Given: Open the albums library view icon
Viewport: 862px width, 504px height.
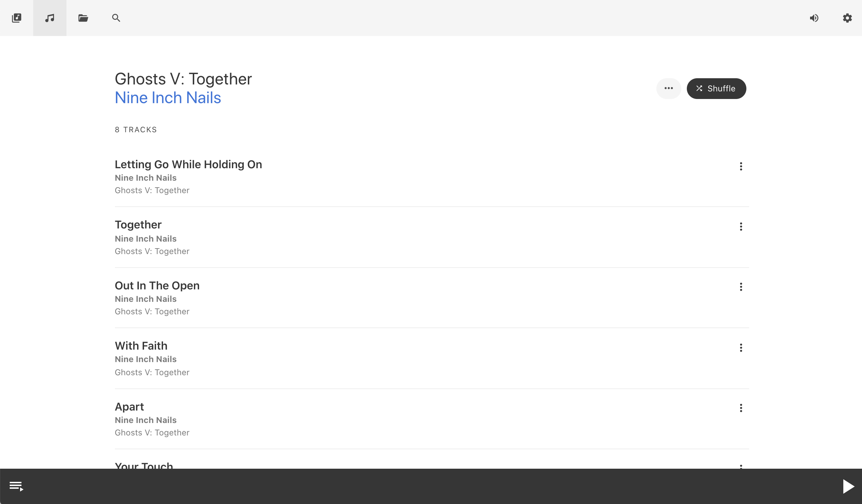Looking at the screenshot, I should pos(17,18).
